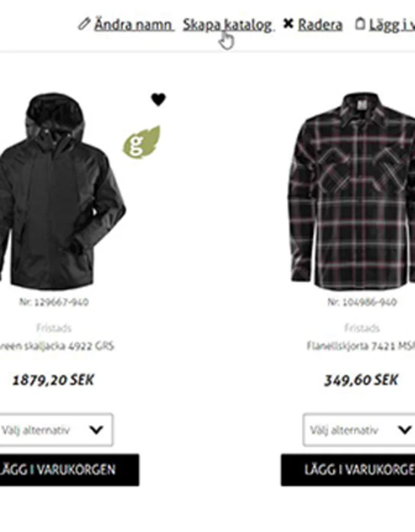This screenshot has height=532, width=415.
Task: Click the bag icon beside Lägg i varukorgen link
Action: click(360, 24)
